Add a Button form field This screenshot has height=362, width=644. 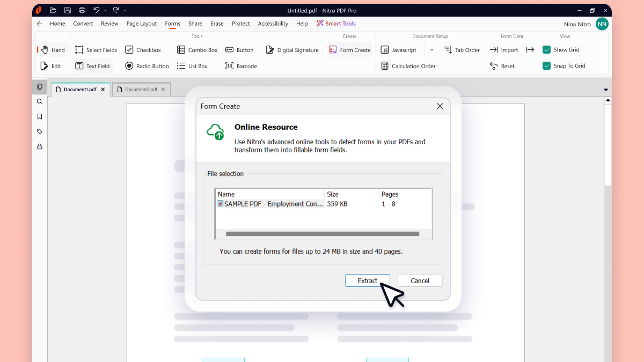click(239, 50)
